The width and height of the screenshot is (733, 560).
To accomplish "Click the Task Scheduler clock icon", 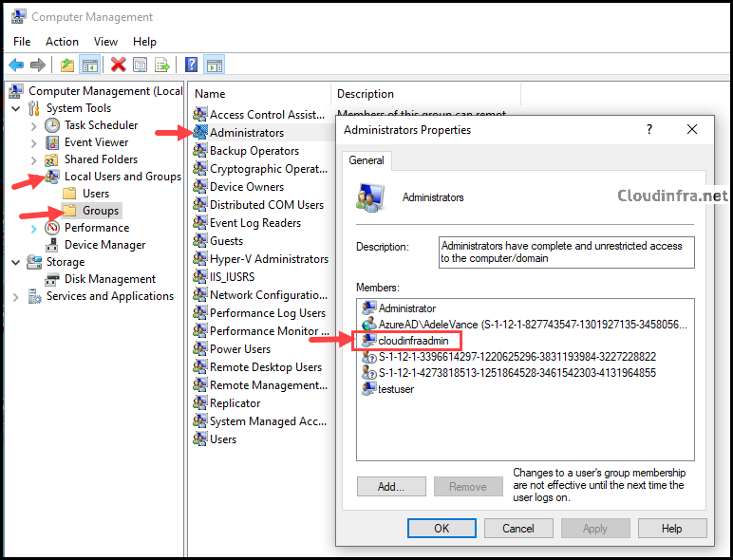I will [52, 125].
